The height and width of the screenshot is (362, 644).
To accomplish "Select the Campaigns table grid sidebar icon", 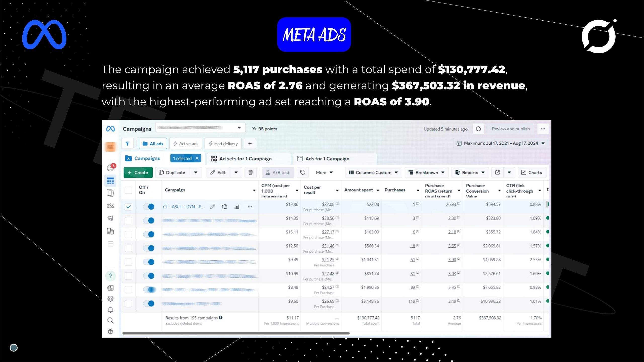I will point(110,181).
